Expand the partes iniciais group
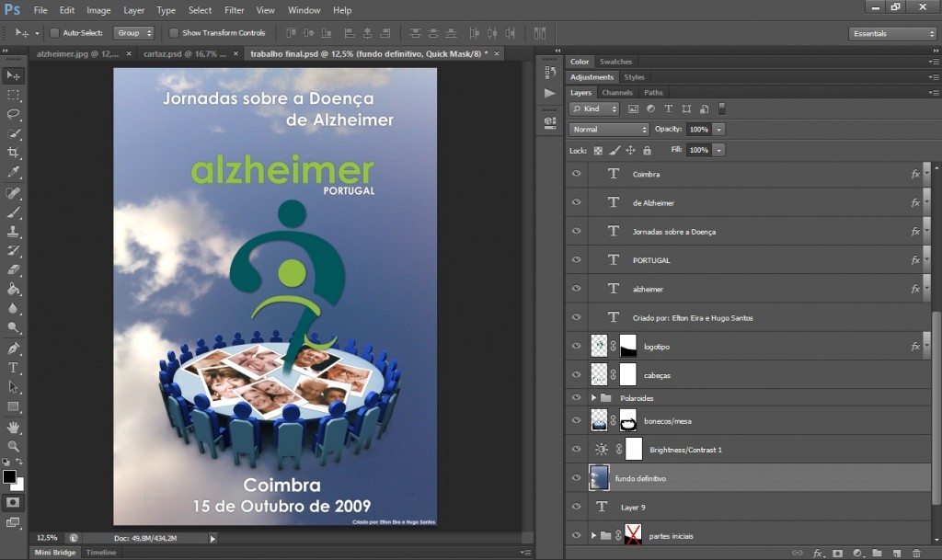Screen dimensions: 942x560 [593, 535]
